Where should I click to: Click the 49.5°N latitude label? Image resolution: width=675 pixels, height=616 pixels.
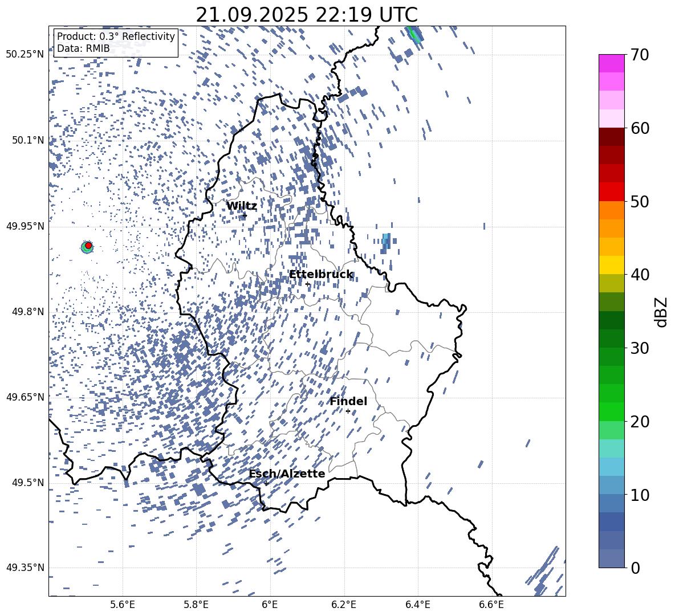coord(29,482)
